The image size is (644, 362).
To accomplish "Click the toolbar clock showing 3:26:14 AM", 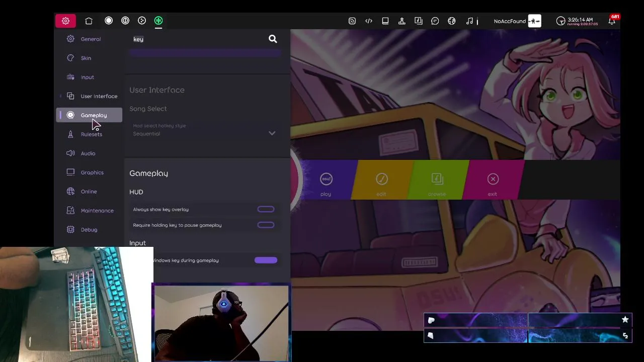I will tap(577, 21).
